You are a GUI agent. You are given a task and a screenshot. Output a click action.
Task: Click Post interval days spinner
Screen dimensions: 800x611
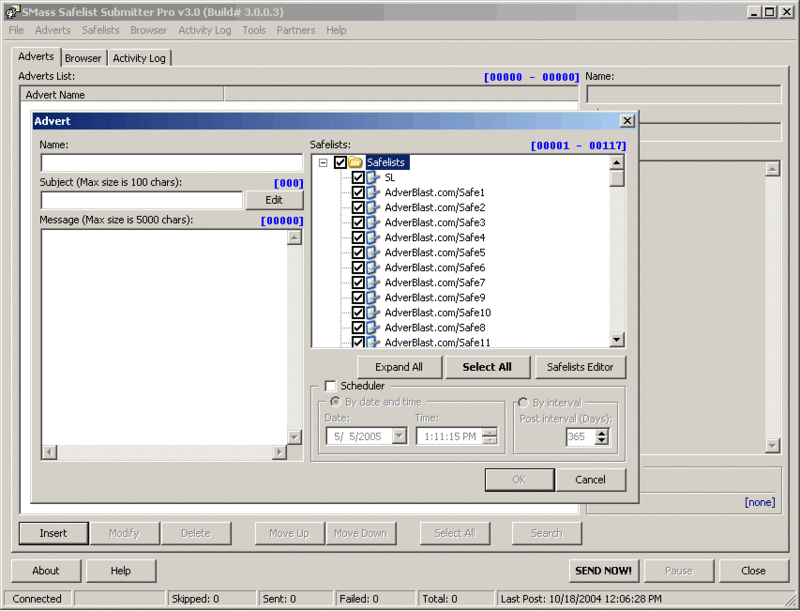point(602,437)
